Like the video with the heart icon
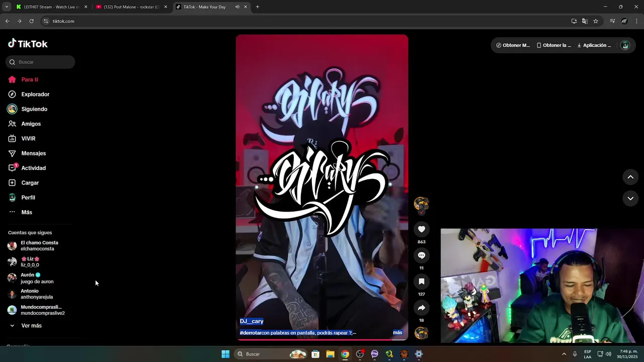This screenshot has height=362, width=644. [x=422, y=229]
